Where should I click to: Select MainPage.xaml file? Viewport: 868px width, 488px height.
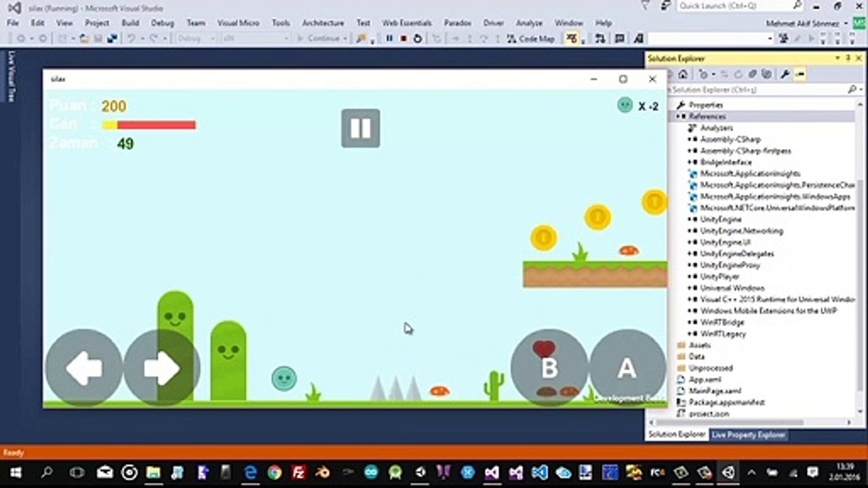pos(715,392)
